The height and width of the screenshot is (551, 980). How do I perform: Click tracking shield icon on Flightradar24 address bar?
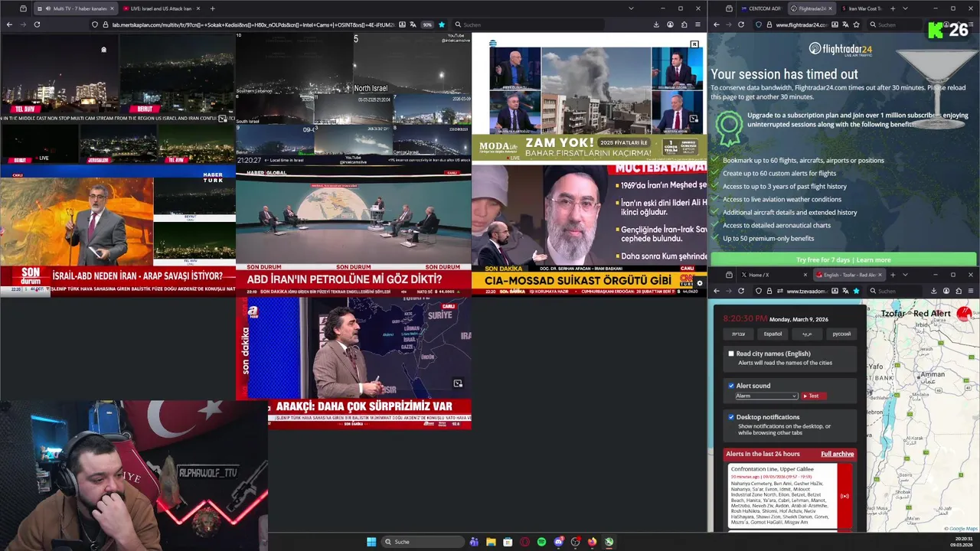tap(759, 24)
